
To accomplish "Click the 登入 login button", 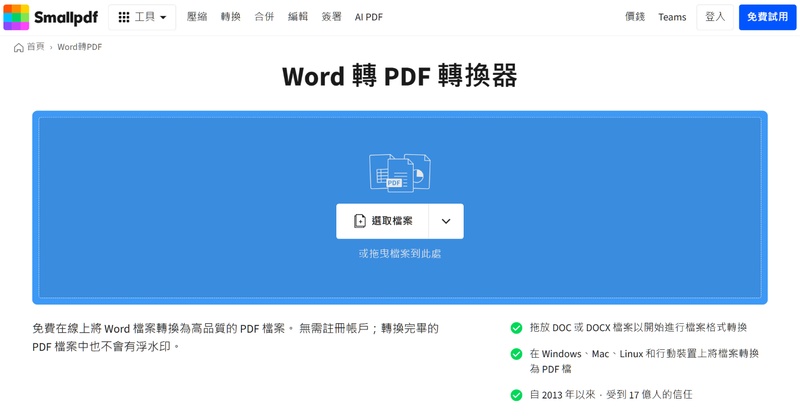I will [x=715, y=17].
